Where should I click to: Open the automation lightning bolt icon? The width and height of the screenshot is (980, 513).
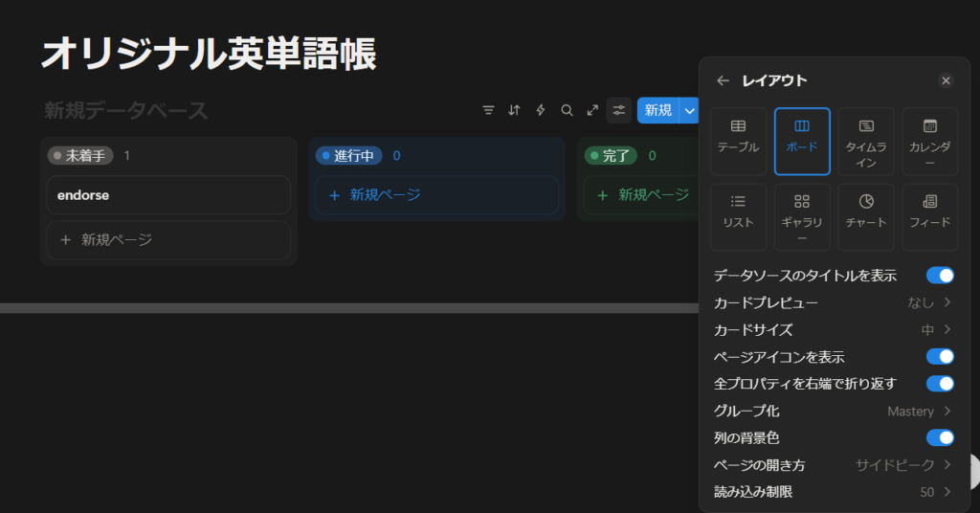coord(541,110)
